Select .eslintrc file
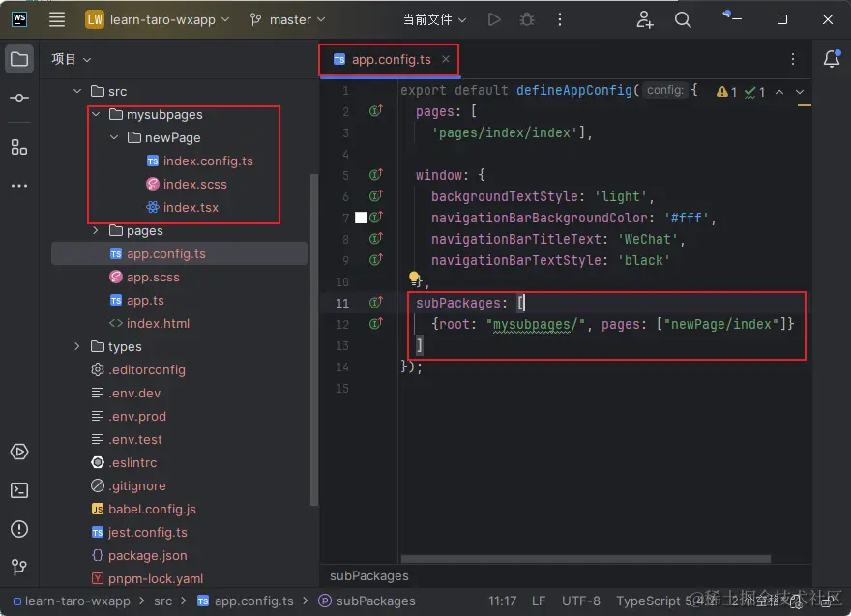851x616 pixels. click(124, 463)
